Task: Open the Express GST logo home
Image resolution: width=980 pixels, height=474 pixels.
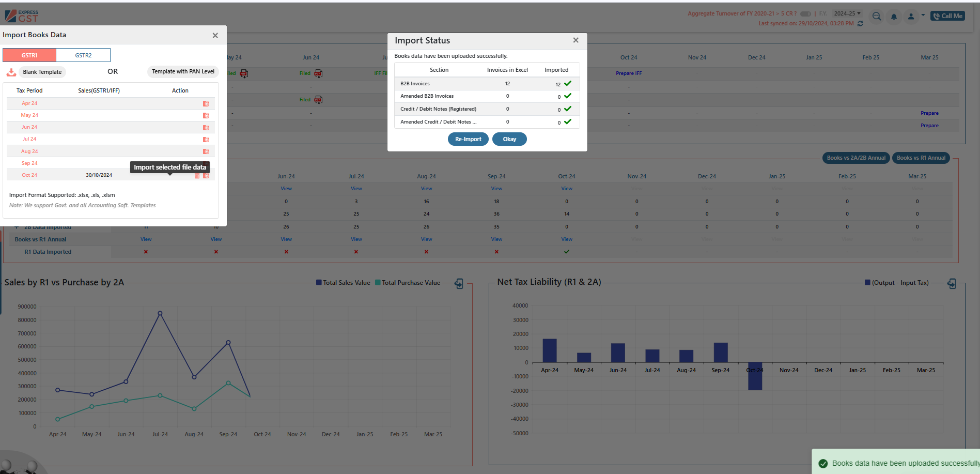Action: (x=22, y=16)
